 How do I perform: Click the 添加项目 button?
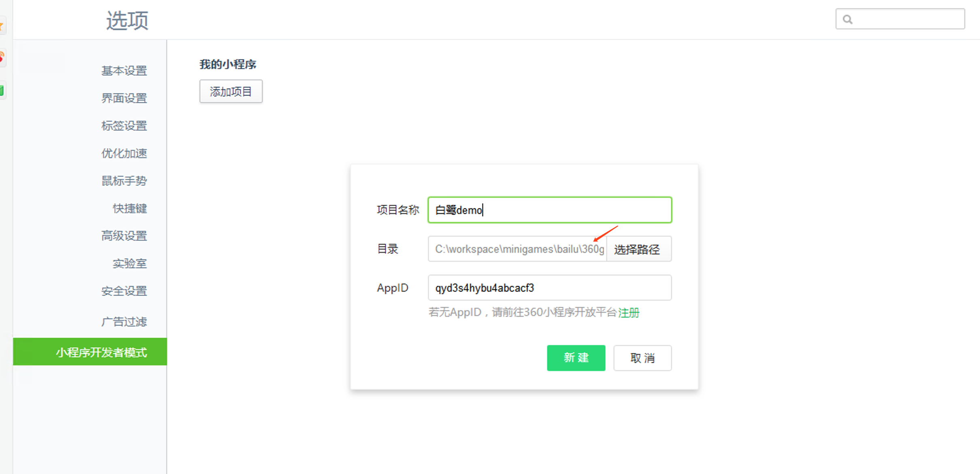(x=231, y=92)
